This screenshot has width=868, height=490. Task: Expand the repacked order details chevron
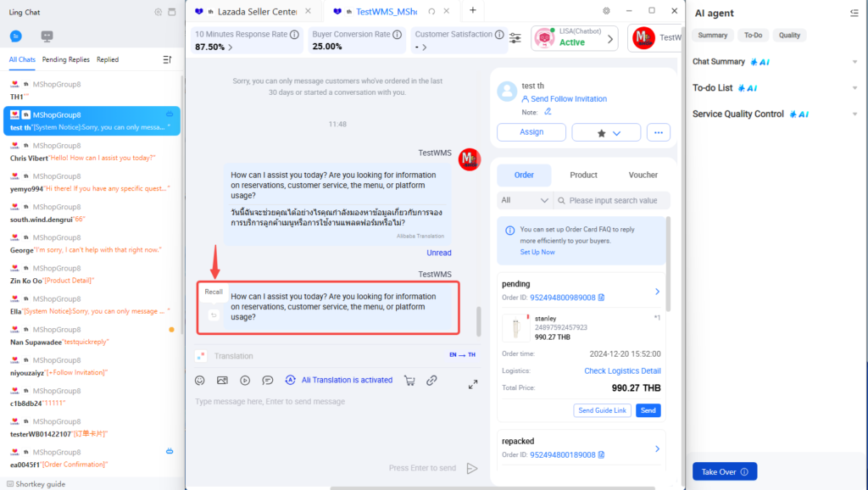pos(657,449)
